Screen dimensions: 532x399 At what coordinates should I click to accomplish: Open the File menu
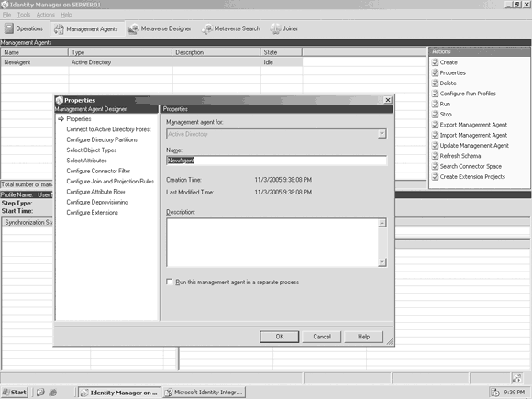point(6,15)
